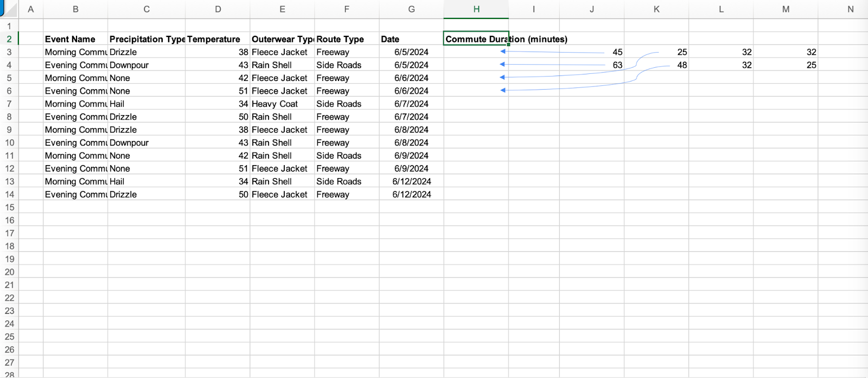Click the Event Name header cell
868x378 pixels.
70,39
